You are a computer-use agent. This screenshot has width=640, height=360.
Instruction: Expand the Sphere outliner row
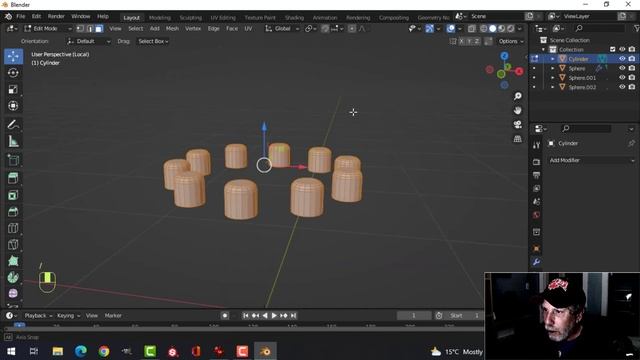pyautogui.click(x=553, y=69)
